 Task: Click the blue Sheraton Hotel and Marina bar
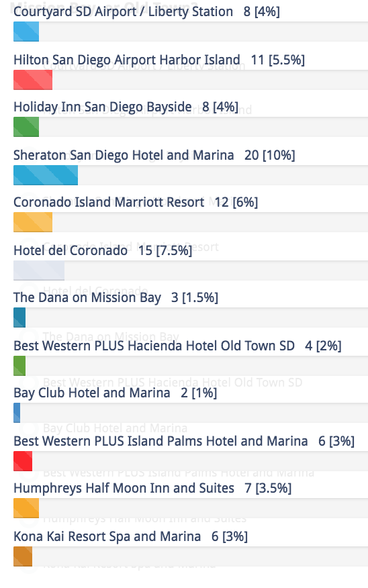tap(46, 175)
